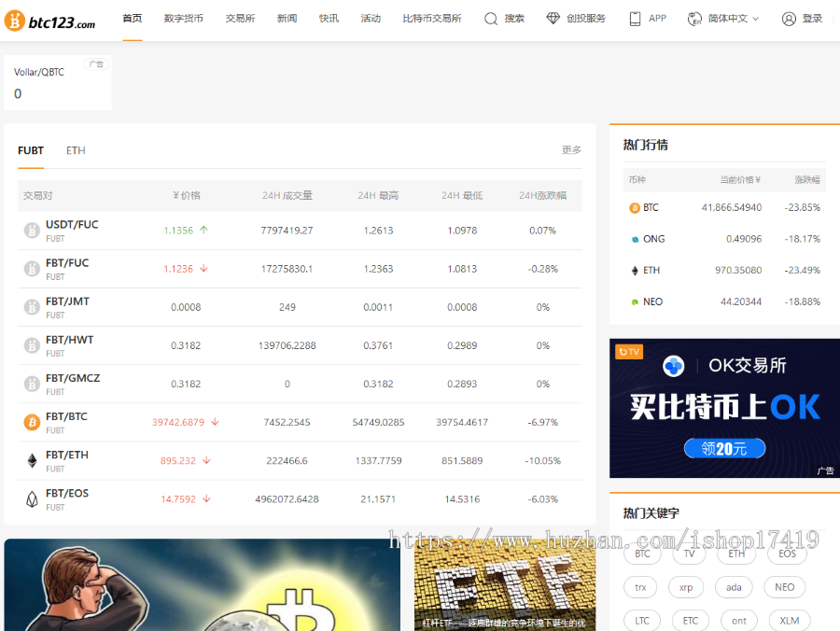Click the BTC coin icon in 热门行情
Image resolution: width=840 pixels, height=631 pixels.
pyautogui.click(x=637, y=207)
